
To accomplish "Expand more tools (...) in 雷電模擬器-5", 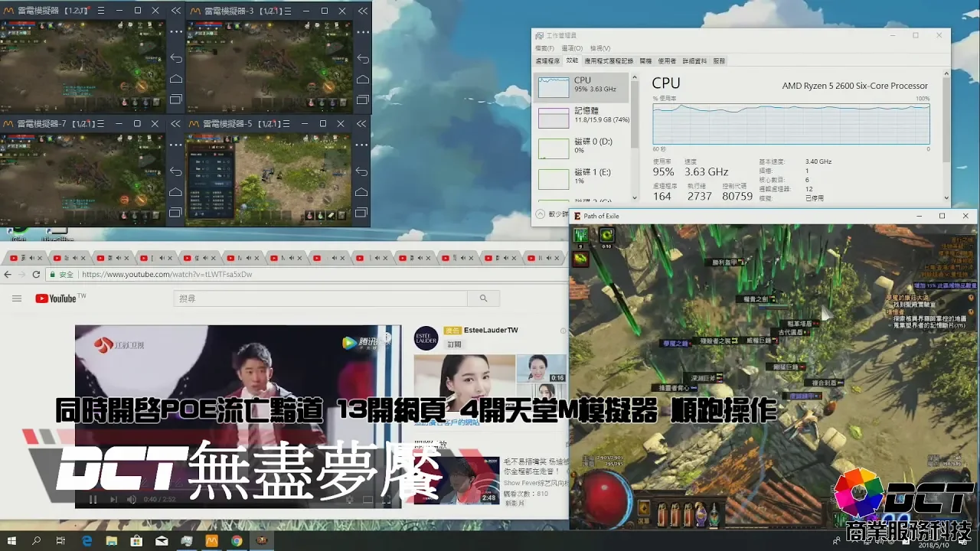I will 363,144.
